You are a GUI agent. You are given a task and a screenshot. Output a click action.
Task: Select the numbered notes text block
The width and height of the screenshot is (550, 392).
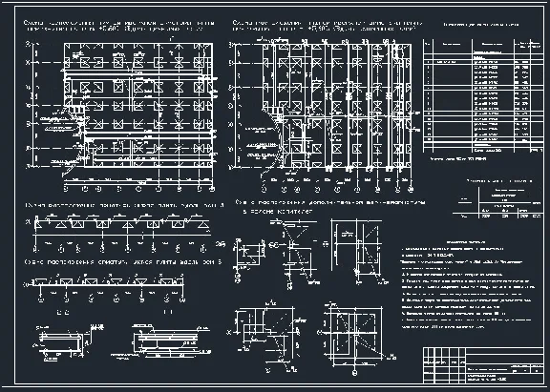pos(467,284)
